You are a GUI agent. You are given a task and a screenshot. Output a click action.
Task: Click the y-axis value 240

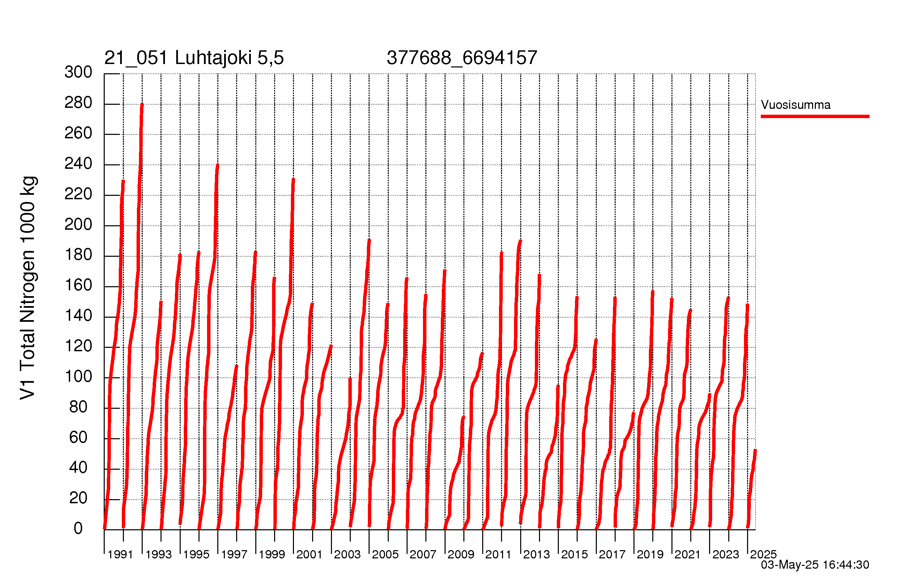(x=78, y=164)
